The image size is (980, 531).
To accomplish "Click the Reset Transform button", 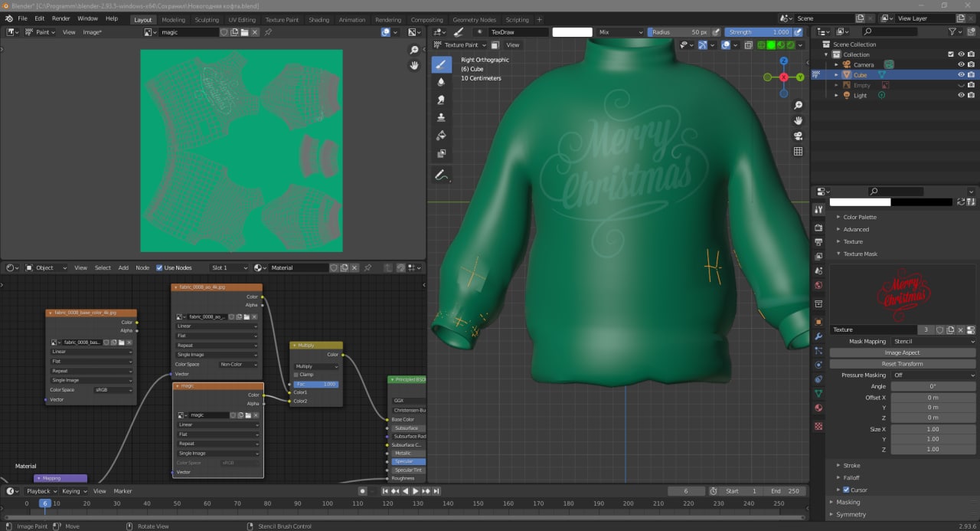I will (x=902, y=363).
